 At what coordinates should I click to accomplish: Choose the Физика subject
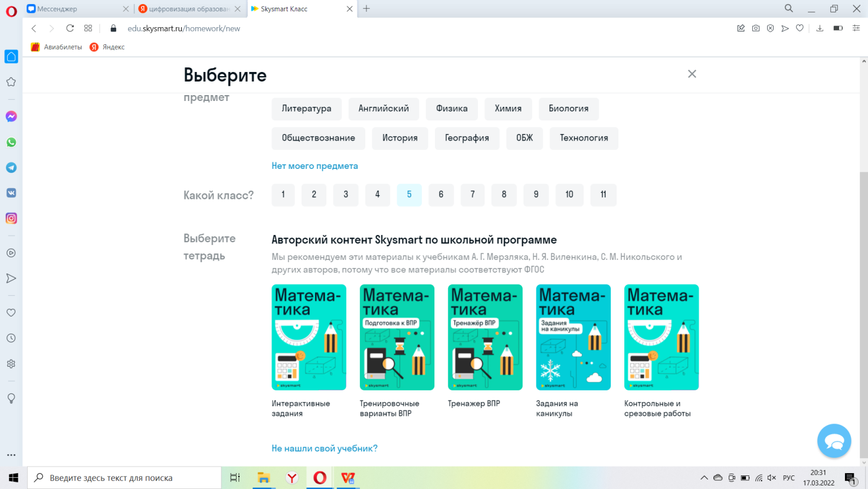tap(452, 109)
